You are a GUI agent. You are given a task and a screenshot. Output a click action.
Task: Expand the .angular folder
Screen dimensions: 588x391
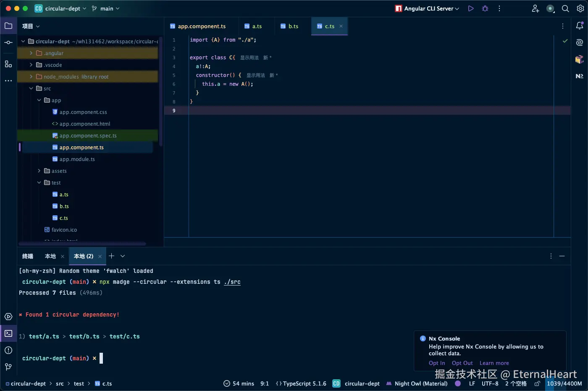tap(31, 53)
